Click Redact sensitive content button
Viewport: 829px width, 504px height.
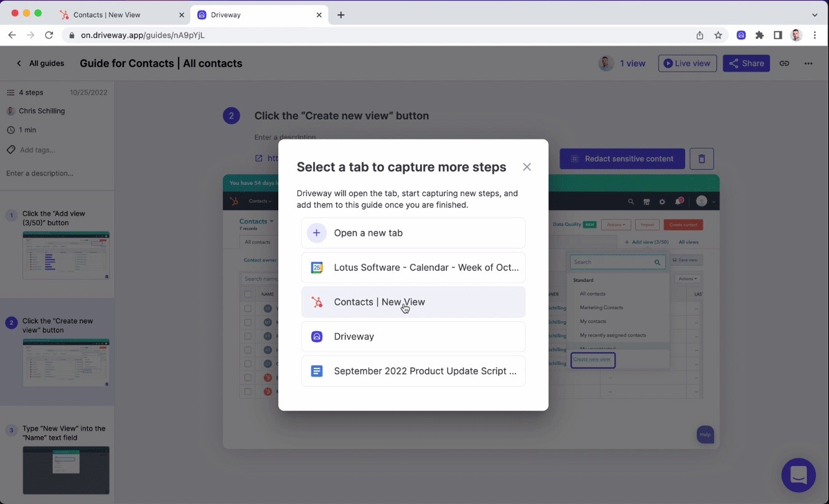622,159
